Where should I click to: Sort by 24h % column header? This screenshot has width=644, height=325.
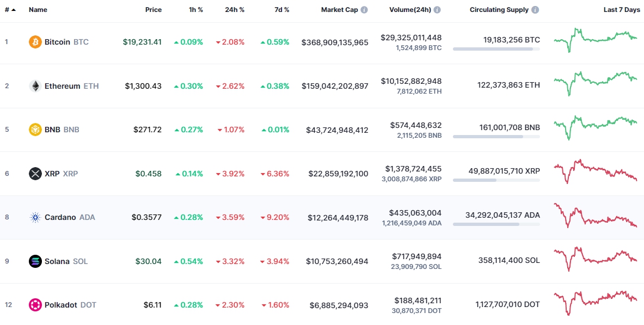[x=235, y=10]
